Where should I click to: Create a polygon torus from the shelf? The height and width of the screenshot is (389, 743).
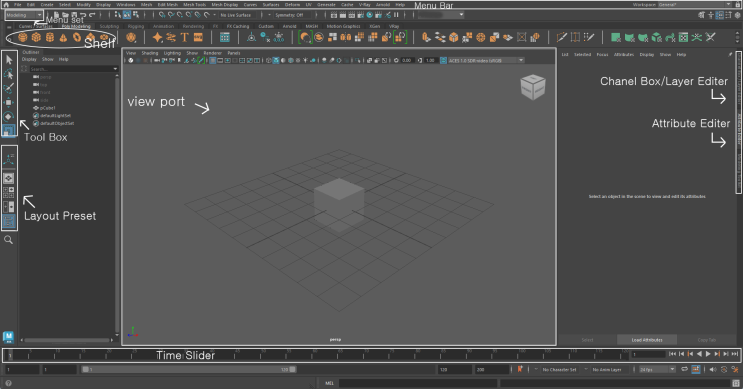pos(77,37)
